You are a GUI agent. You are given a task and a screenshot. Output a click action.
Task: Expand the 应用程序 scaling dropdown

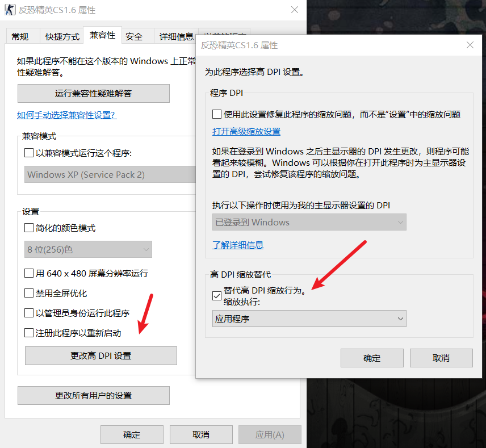[309, 319]
